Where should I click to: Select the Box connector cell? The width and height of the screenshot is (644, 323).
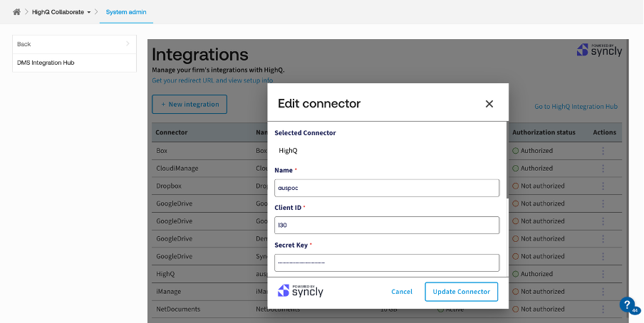[162, 151]
